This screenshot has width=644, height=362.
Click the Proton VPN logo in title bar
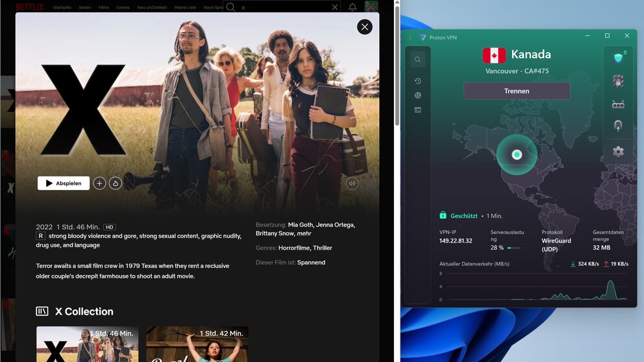423,38
